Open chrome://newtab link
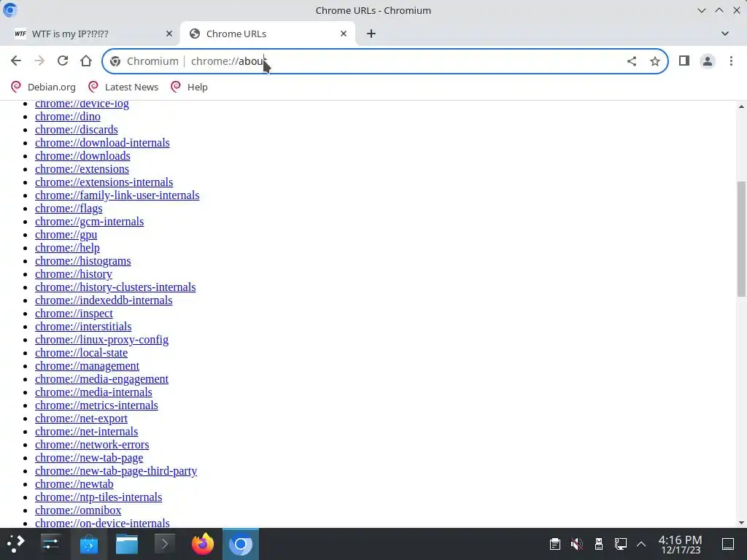 click(74, 484)
